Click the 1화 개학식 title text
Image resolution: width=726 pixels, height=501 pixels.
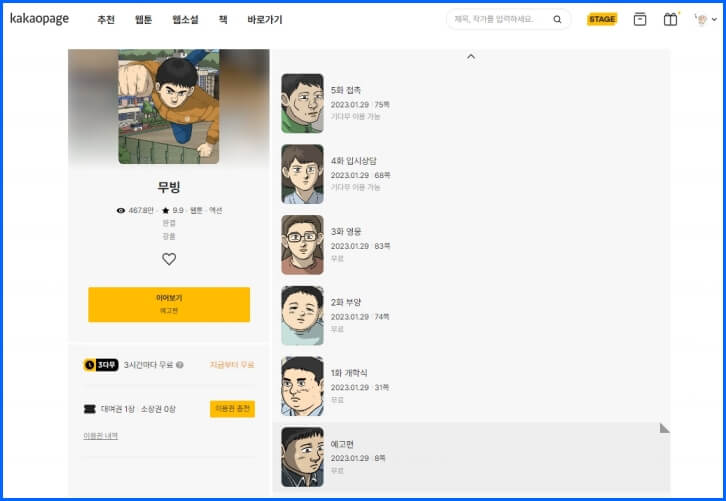pyautogui.click(x=349, y=373)
